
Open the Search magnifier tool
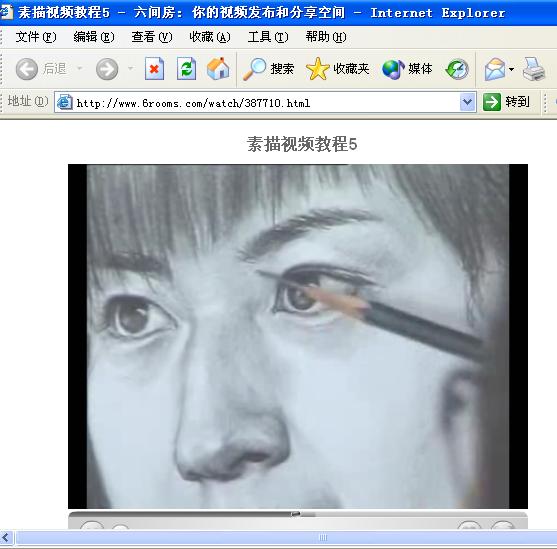coord(269,69)
